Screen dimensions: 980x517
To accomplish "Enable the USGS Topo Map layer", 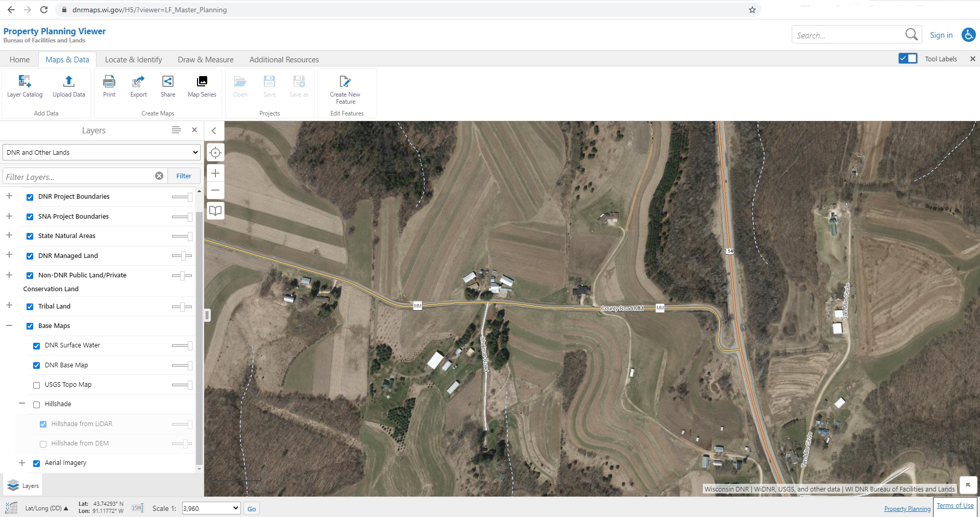I will point(37,385).
